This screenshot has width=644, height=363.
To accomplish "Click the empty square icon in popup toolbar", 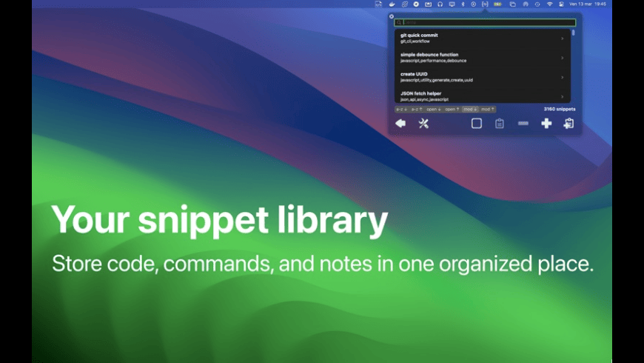I will click(477, 123).
